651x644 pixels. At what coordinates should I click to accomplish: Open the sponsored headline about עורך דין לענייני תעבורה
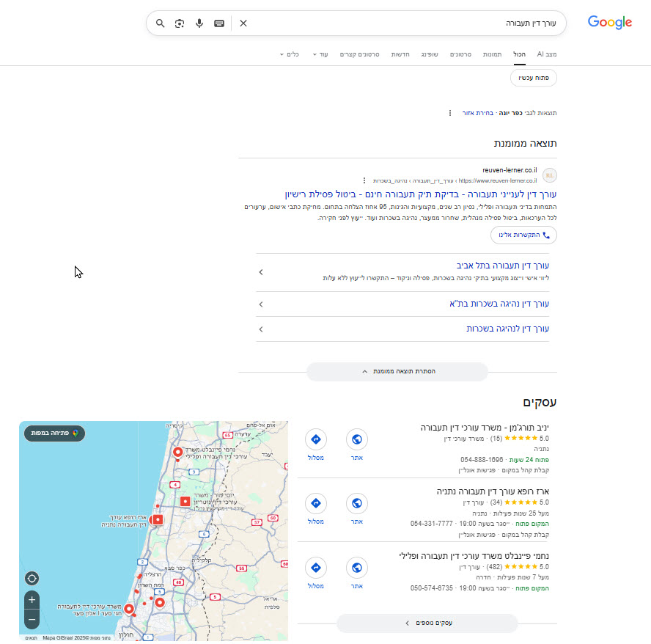(421, 194)
